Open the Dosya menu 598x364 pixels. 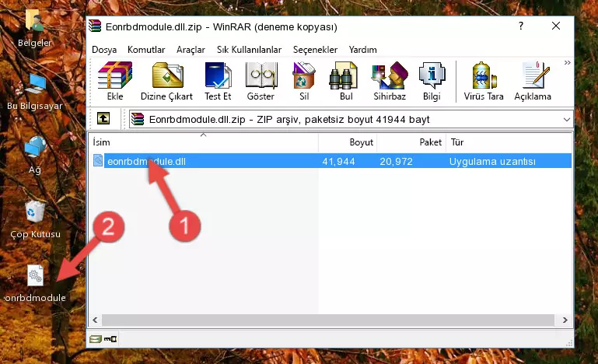click(104, 50)
